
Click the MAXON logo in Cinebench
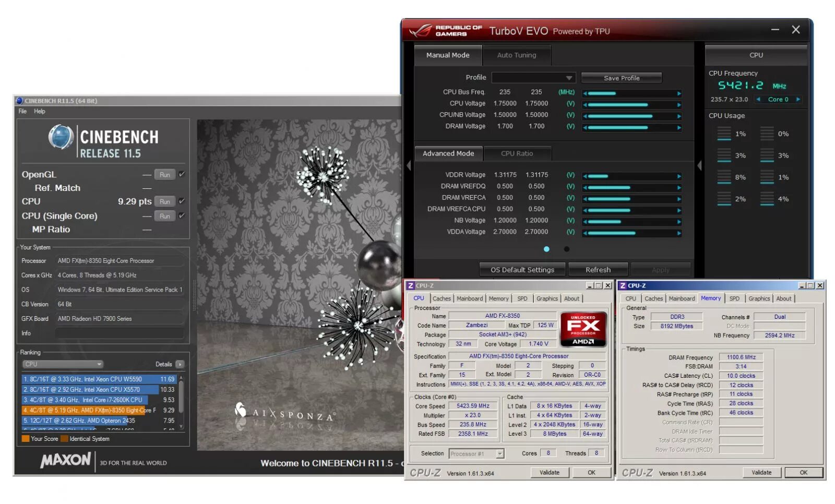(x=66, y=460)
